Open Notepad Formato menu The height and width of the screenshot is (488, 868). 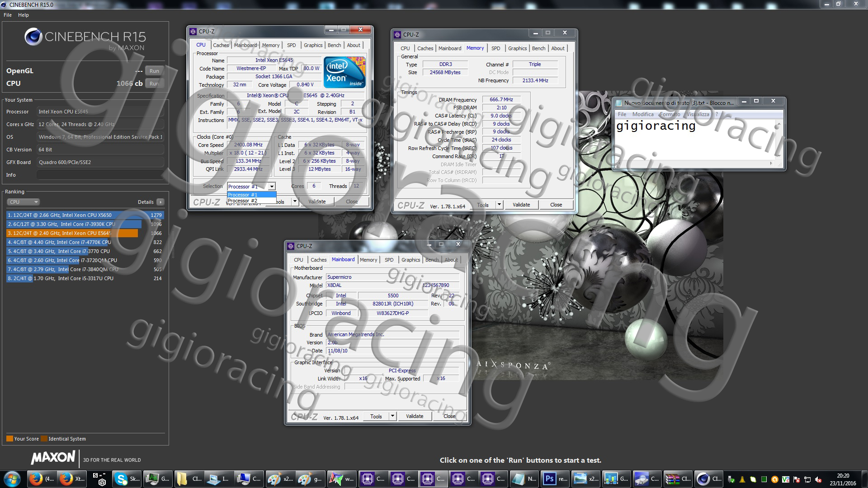tap(670, 114)
